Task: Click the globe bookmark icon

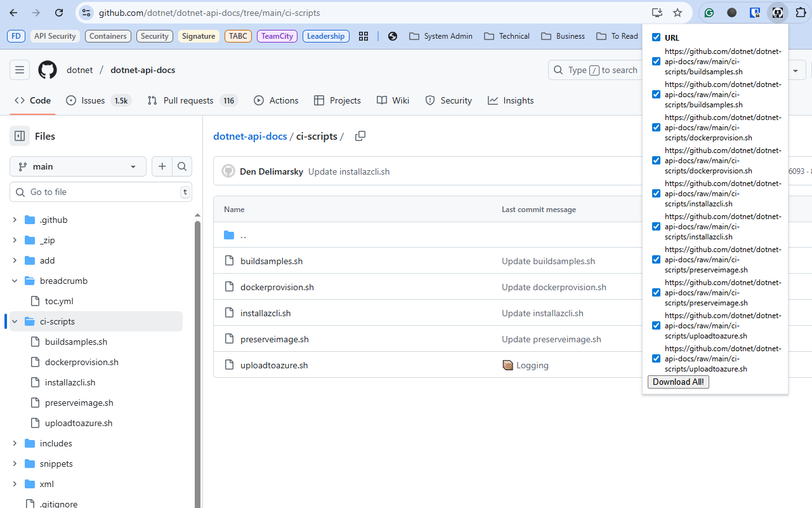Action: [393, 36]
